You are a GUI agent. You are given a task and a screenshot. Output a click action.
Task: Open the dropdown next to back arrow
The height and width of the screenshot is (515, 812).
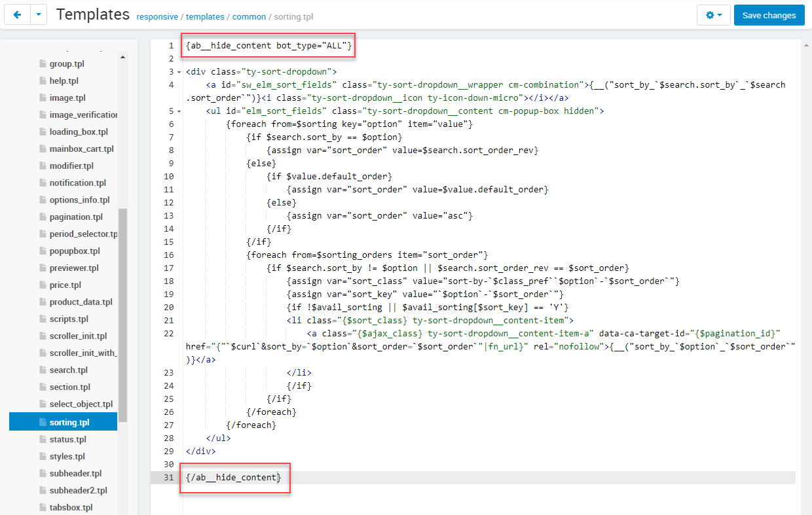pos(39,15)
